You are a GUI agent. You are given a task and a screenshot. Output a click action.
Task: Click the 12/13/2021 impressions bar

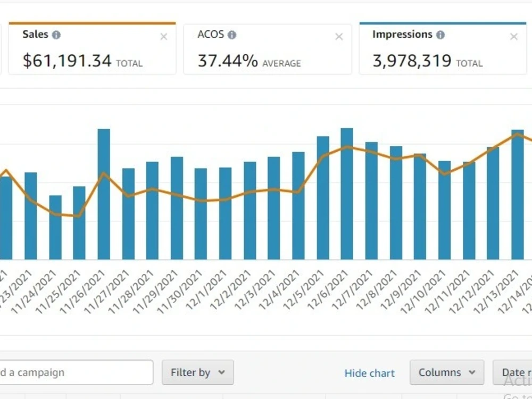tap(518, 195)
